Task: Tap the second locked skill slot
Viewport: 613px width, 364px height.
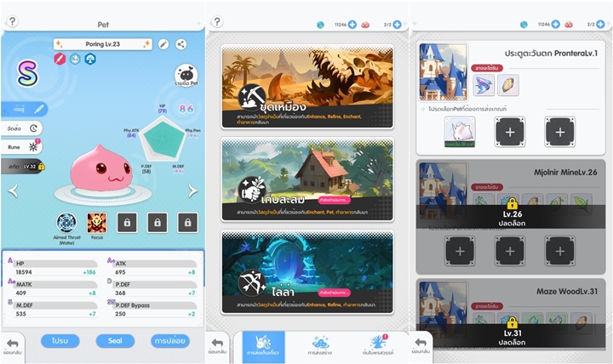Action: [x=158, y=223]
